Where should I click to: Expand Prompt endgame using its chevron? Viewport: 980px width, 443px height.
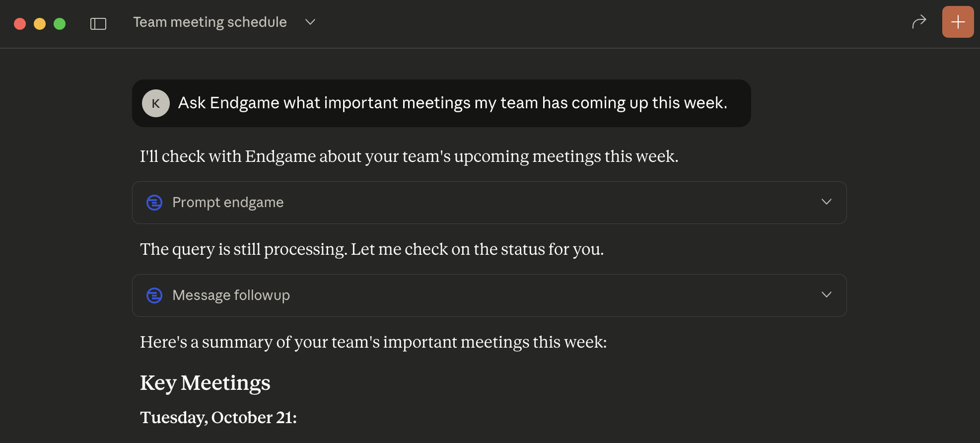pos(827,202)
